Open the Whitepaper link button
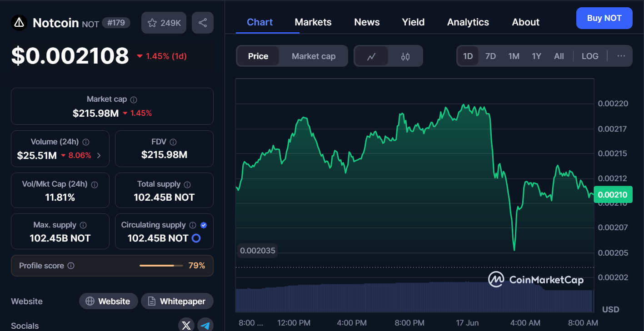 coord(177,301)
